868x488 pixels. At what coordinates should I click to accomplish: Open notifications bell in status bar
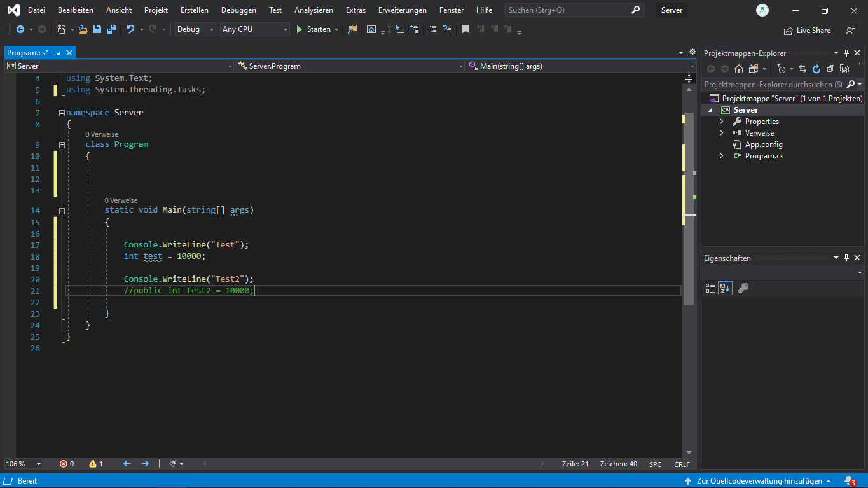tap(849, 481)
